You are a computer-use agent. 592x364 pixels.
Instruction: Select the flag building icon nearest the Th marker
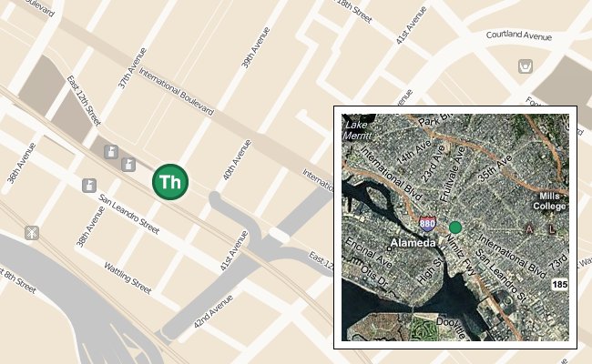coord(128,165)
